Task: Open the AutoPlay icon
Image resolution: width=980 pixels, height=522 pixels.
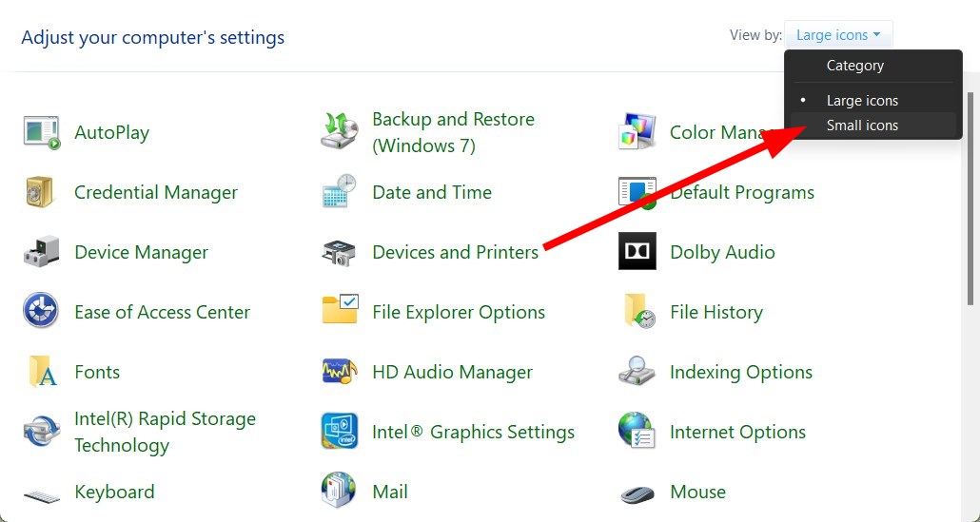Action: pos(41,132)
